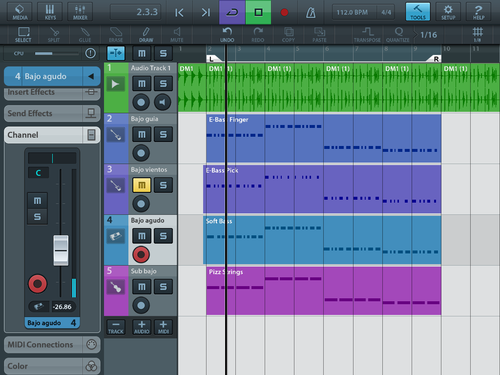Choose the Mute tool
500x375 pixels.
click(x=177, y=35)
